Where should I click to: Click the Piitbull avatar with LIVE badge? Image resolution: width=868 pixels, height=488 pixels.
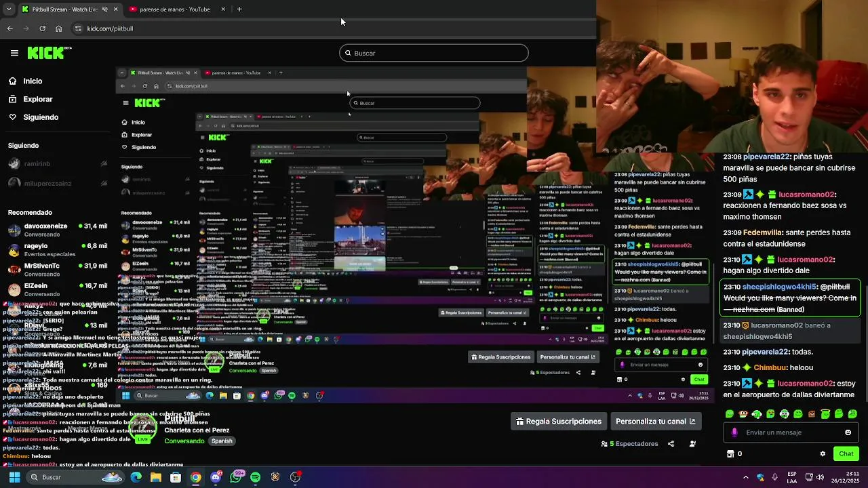[x=143, y=429]
